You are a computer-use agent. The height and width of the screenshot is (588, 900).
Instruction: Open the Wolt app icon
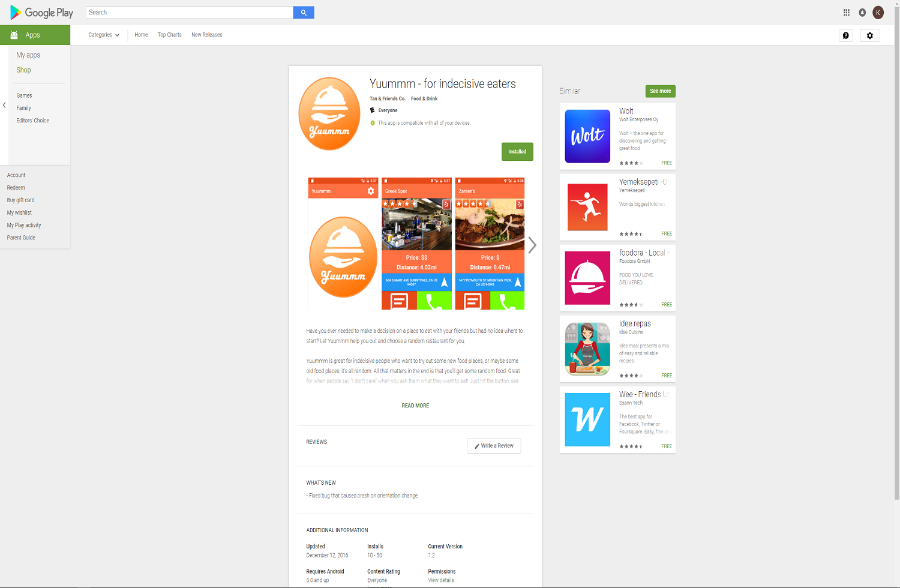587,136
